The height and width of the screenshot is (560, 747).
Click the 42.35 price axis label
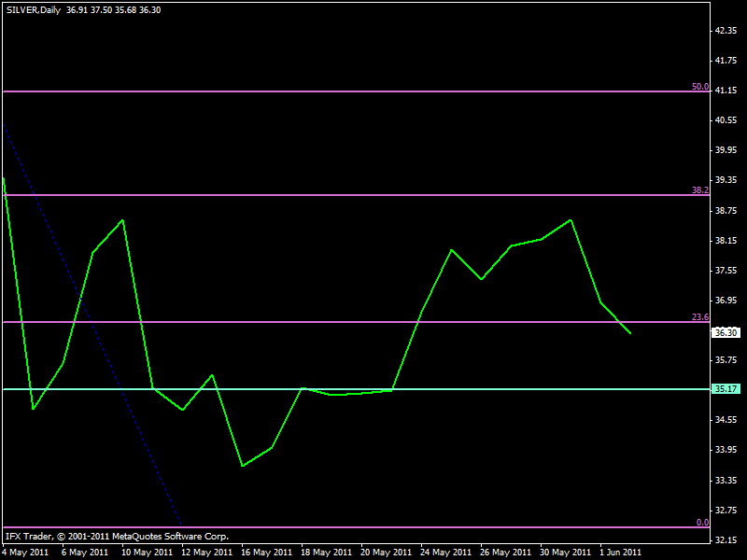click(726, 31)
